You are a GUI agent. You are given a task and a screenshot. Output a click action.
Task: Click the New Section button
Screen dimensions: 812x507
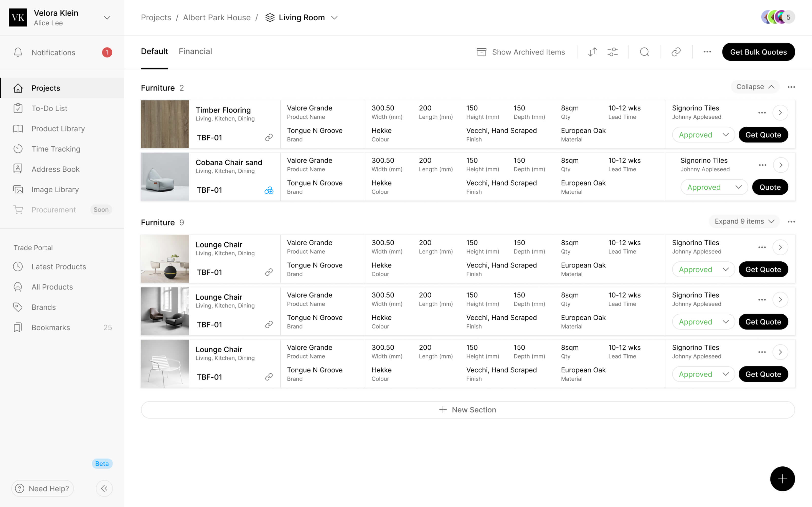468,410
